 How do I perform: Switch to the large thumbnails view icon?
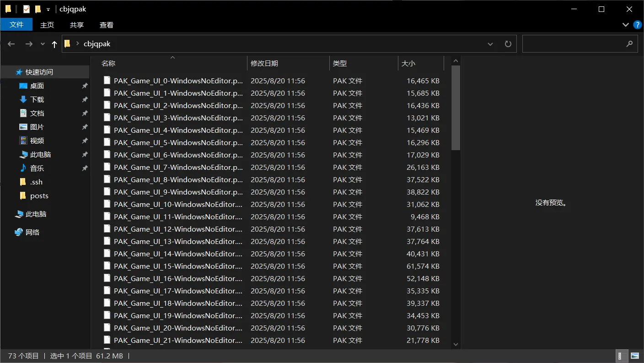[635, 356]
